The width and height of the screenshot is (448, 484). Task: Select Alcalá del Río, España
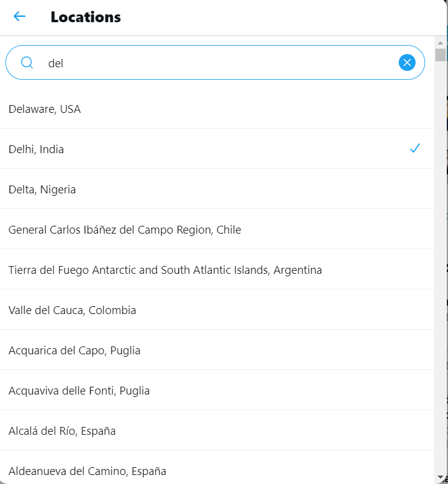coord(217,431)
